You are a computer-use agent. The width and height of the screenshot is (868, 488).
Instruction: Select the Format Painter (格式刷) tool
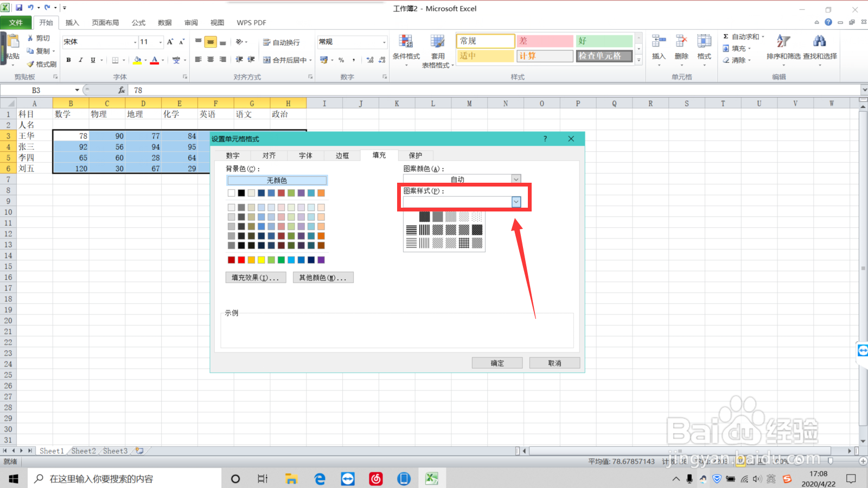click(x=41, y=64)
